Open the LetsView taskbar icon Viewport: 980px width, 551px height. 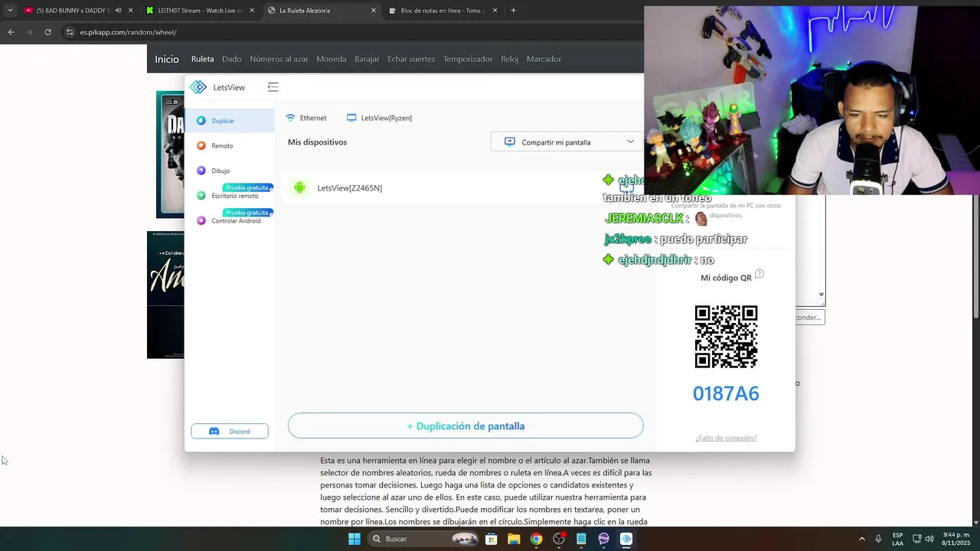626,539
